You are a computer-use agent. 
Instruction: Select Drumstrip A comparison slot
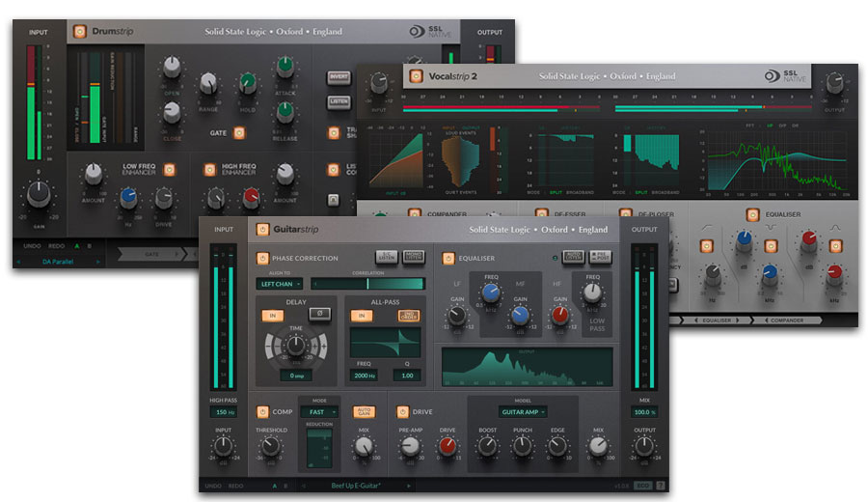point(77,246)
